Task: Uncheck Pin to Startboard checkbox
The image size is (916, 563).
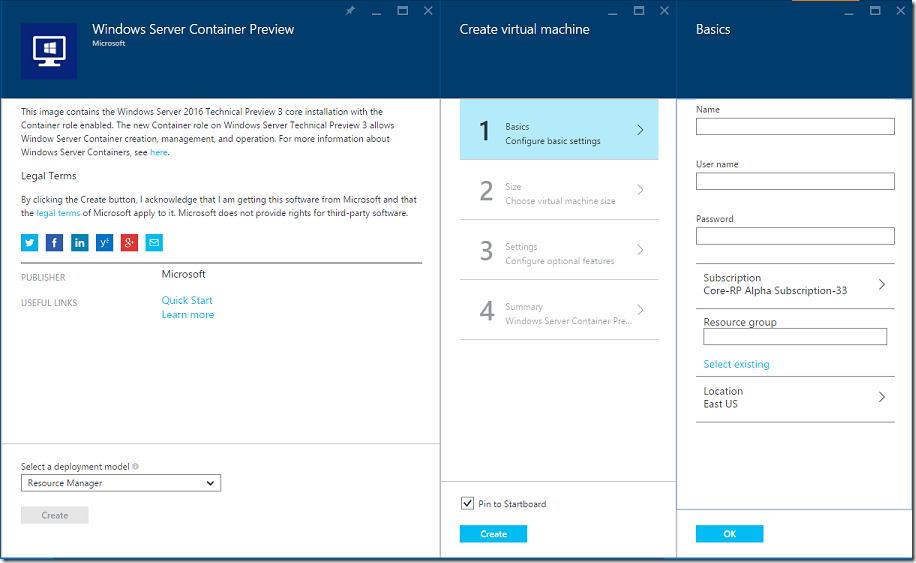Action: [467, 503]
